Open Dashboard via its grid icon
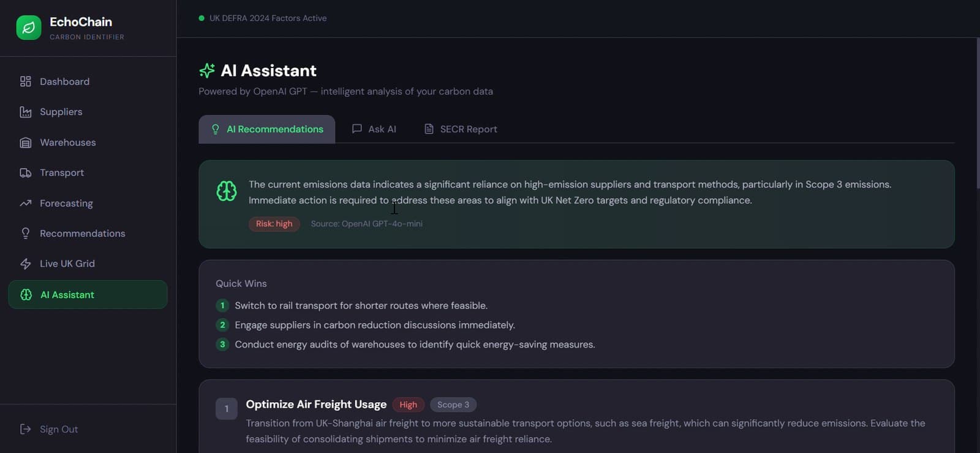This screenshot has width=980, height=453. 25,82
